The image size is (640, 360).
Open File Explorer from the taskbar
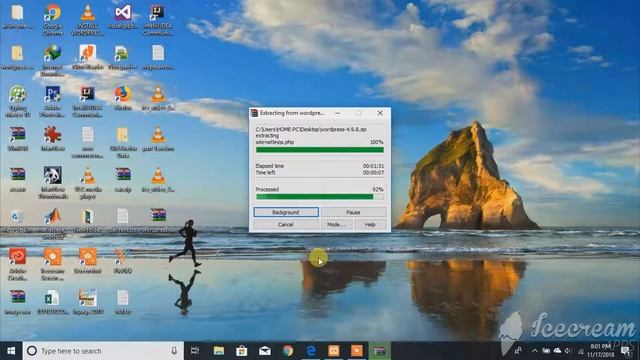click(219, 351)
